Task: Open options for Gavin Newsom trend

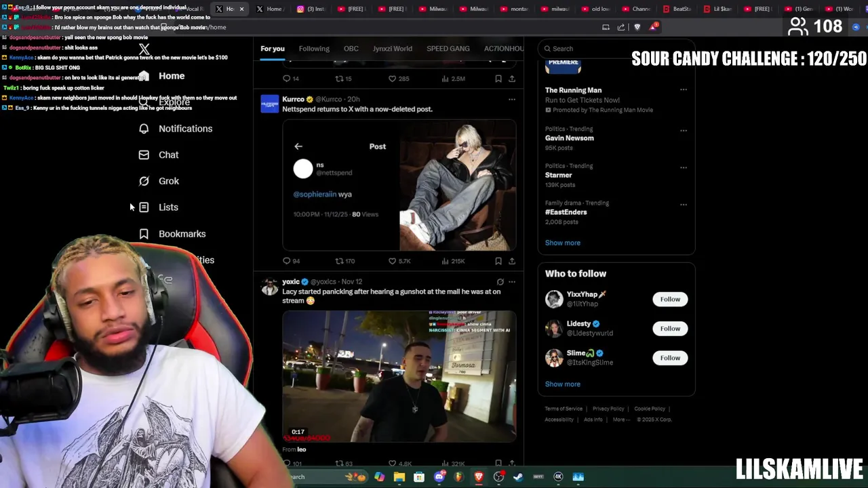Action: click(x=684, y=130)
